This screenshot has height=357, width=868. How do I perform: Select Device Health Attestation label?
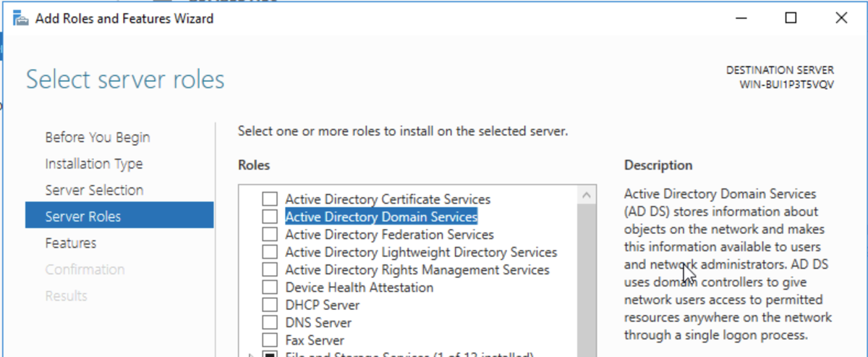(359, 287)
